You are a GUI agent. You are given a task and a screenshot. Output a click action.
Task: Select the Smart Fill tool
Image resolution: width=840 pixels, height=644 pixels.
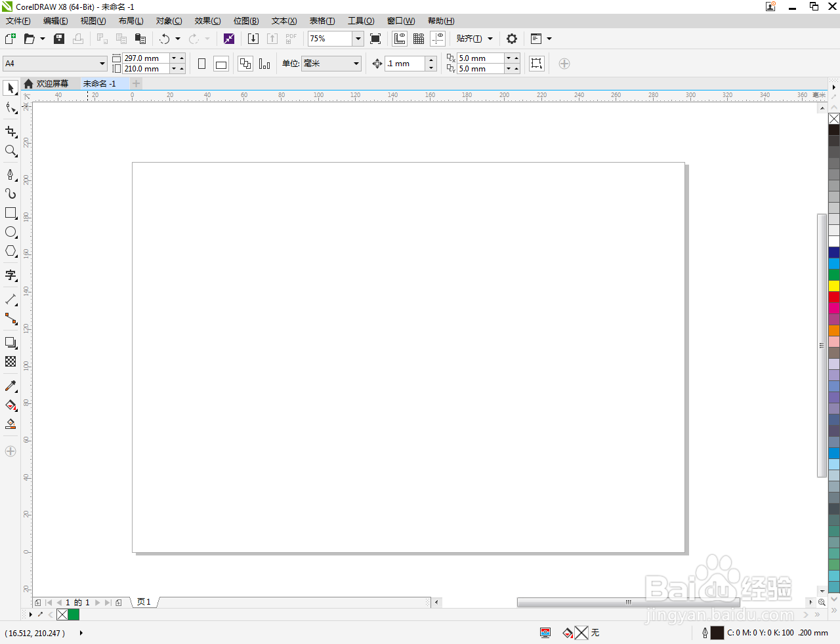click(10, 424)
